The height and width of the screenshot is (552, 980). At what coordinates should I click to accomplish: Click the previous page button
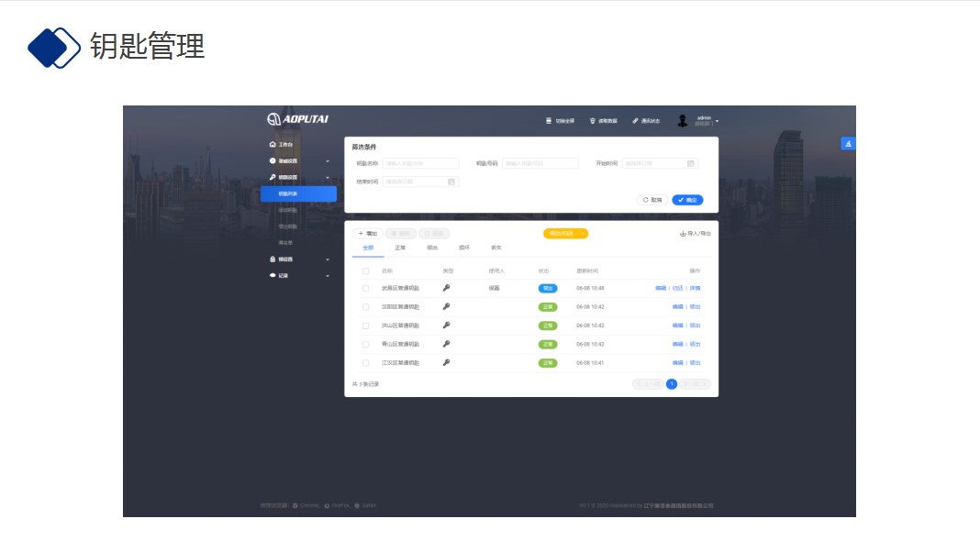(648, 384)
